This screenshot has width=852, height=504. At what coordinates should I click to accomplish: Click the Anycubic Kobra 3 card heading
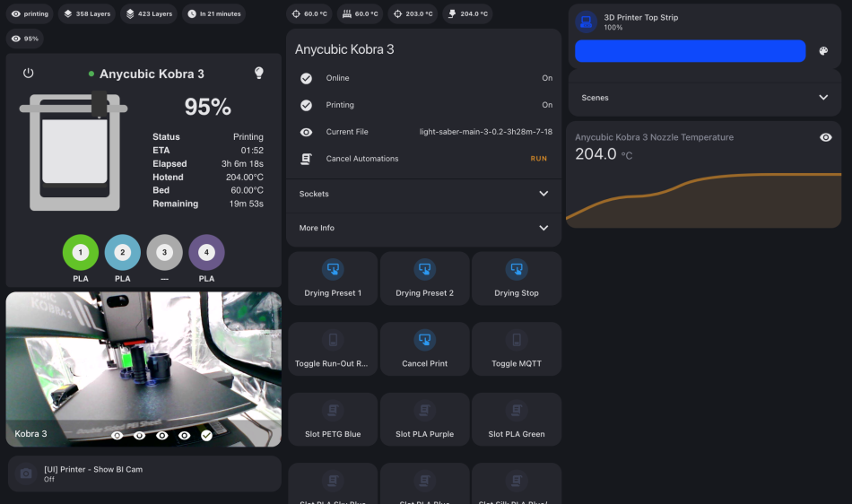(x=344, y=49)
